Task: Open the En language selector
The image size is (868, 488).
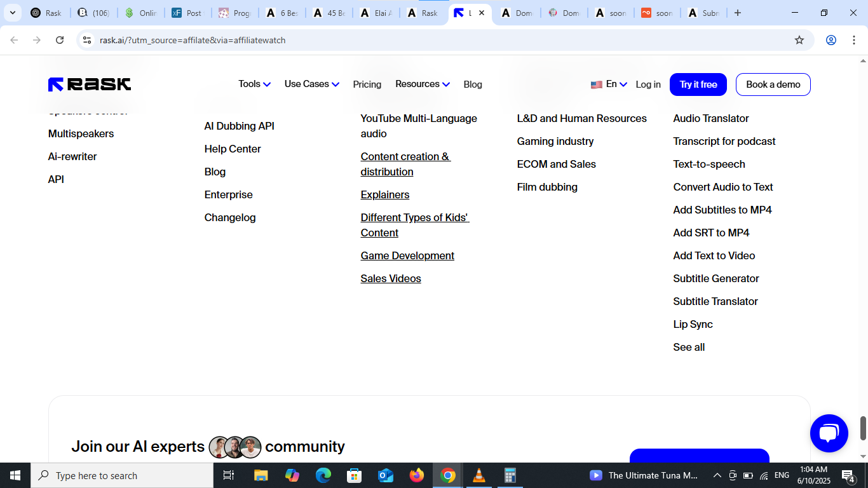Action: pyautogui.click(x=616, y=84)
